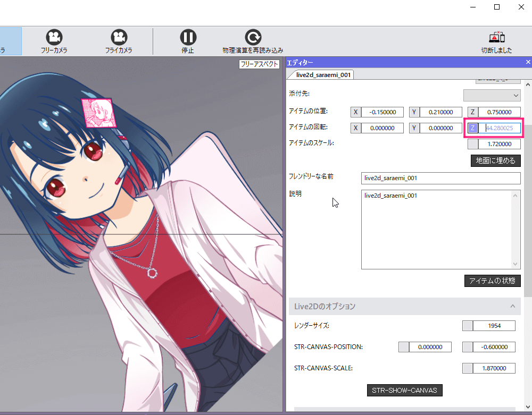
Task: Edit the アイテムの位置 Z value 0.750000
Action: (500, 112)
